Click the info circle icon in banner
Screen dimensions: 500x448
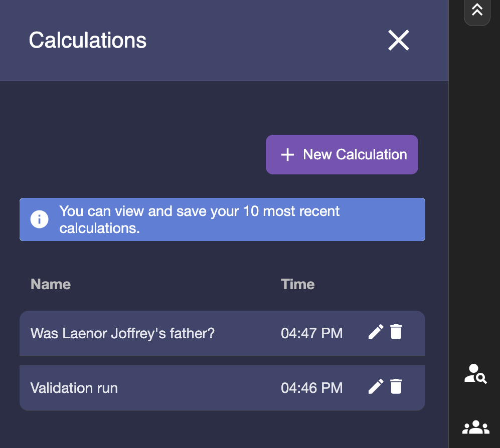(x=39, y=219)
